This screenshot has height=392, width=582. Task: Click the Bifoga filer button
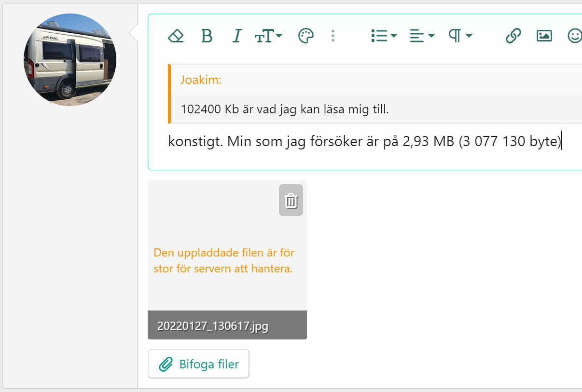[199, 364]
